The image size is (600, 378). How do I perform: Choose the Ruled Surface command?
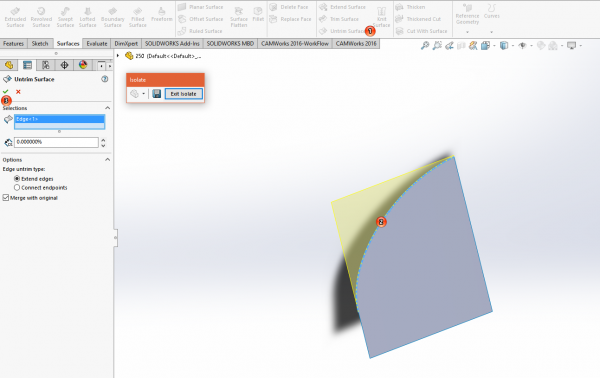[200, 31]
